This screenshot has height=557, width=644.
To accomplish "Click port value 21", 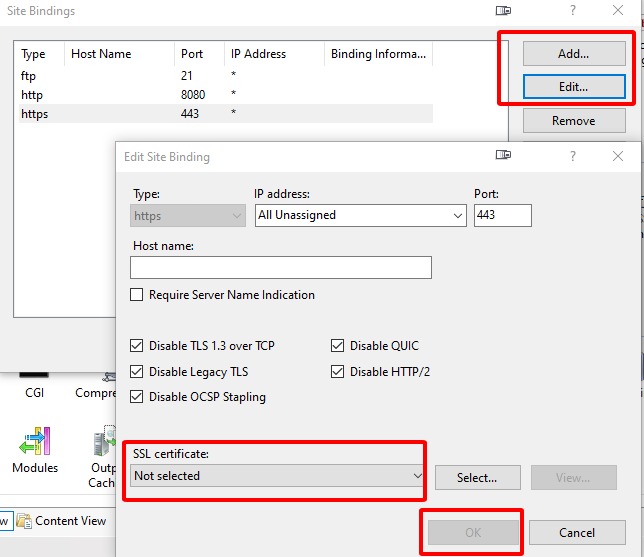I will (x=186, y=76).
